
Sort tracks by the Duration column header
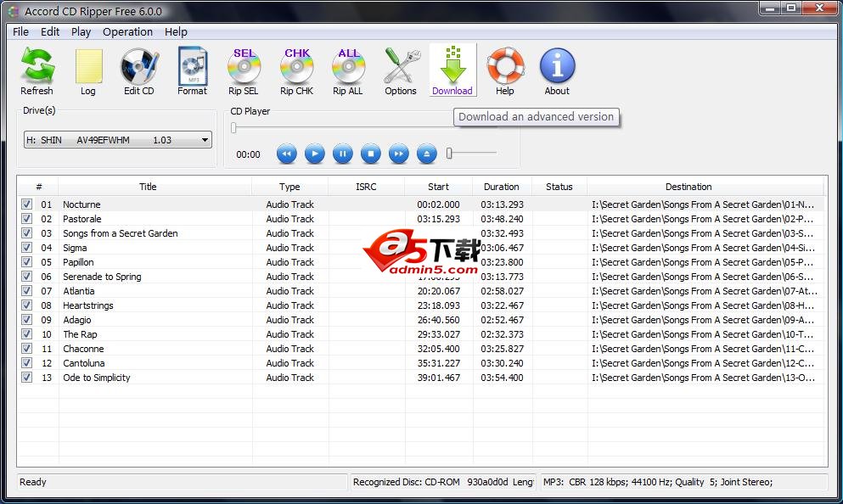[501, 187]
